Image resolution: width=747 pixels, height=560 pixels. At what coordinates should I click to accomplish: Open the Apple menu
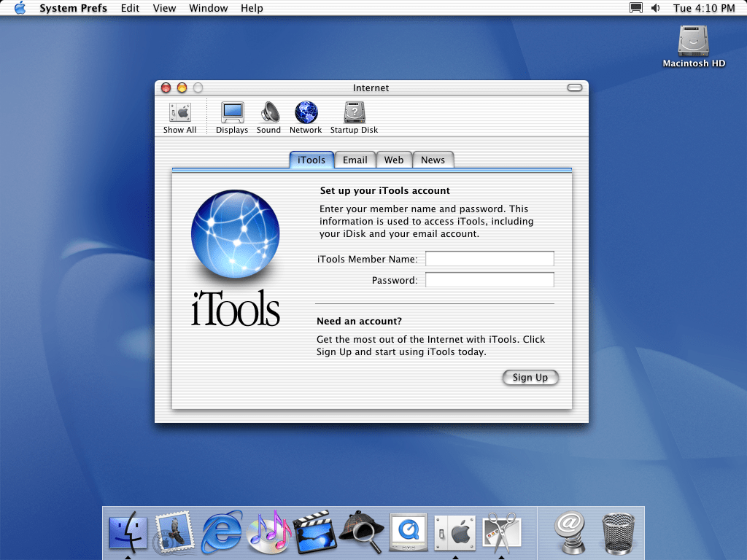pos(20,8)
